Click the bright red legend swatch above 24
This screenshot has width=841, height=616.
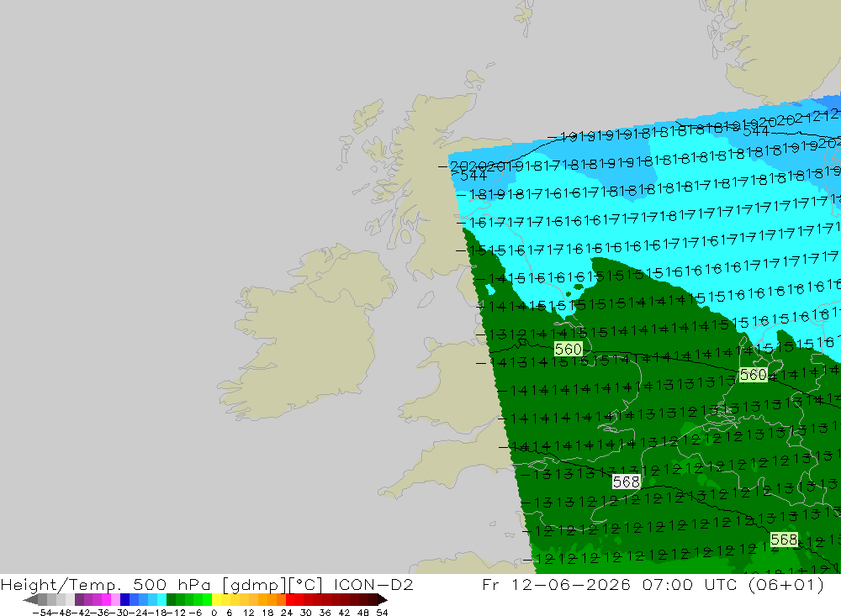point(290,599)
